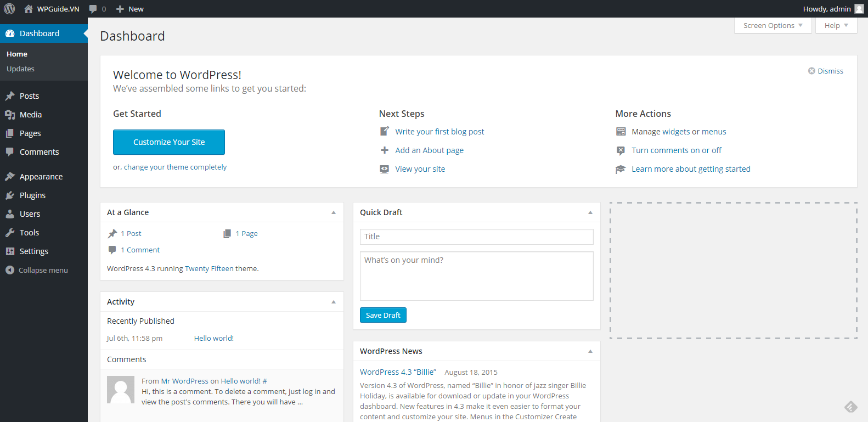Screen dimensions: 868x422
Task: Dismiss the Welcome to WordPress panel
Action: [825, 71]
